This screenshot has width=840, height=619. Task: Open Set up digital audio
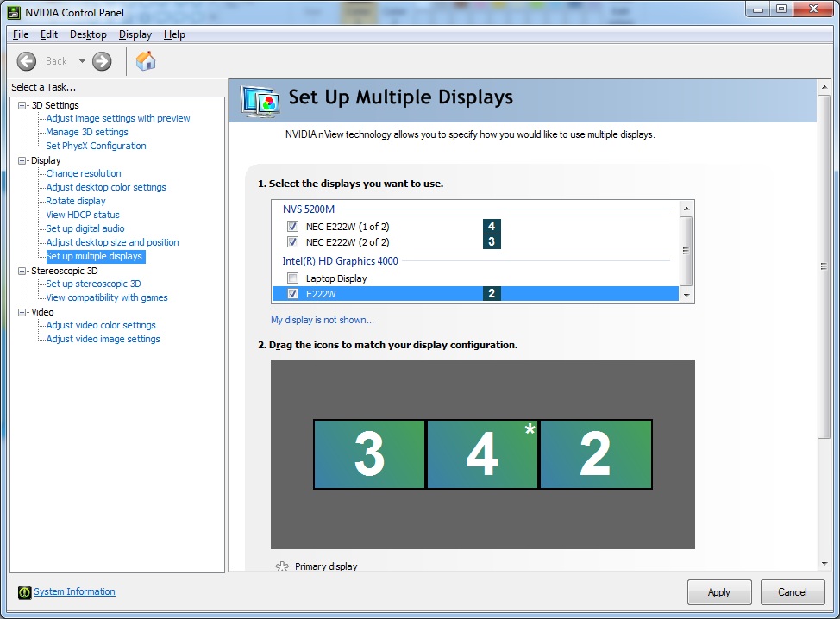coord(85,228)
